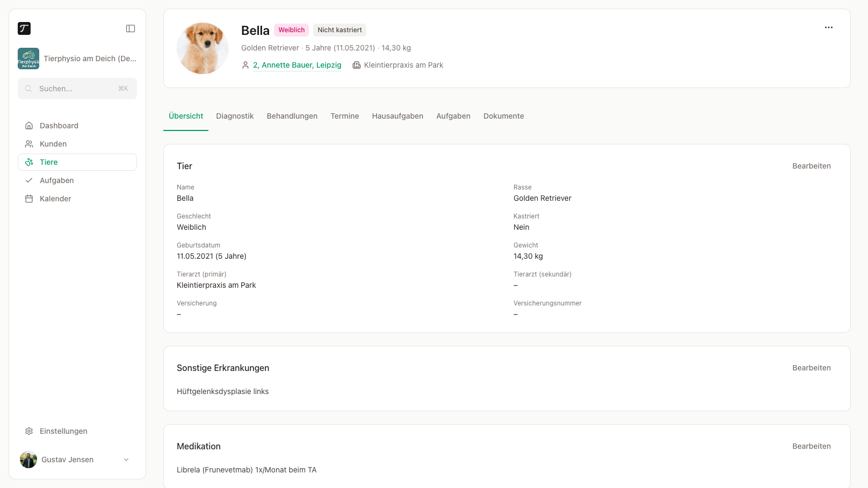Switch to the Diagnostik tab
Viewport: 868px width, 488px height.
pyautogui.click(x=235, y=116)
